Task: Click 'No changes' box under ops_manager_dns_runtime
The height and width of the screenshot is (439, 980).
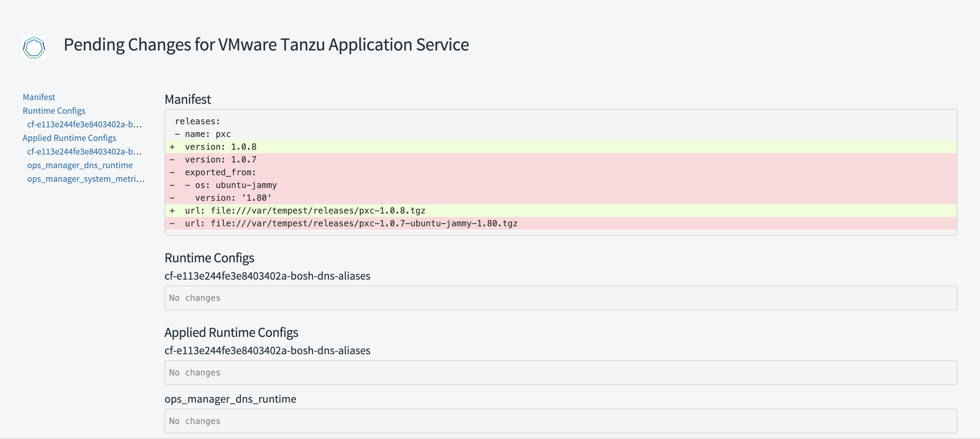Action: pyautogui.click(x=561, y=421)
